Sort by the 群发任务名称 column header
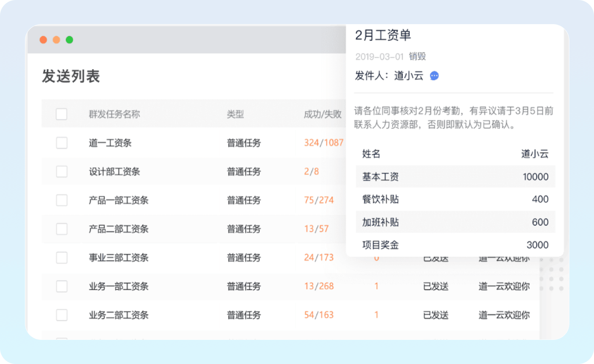 click(114, 114)
